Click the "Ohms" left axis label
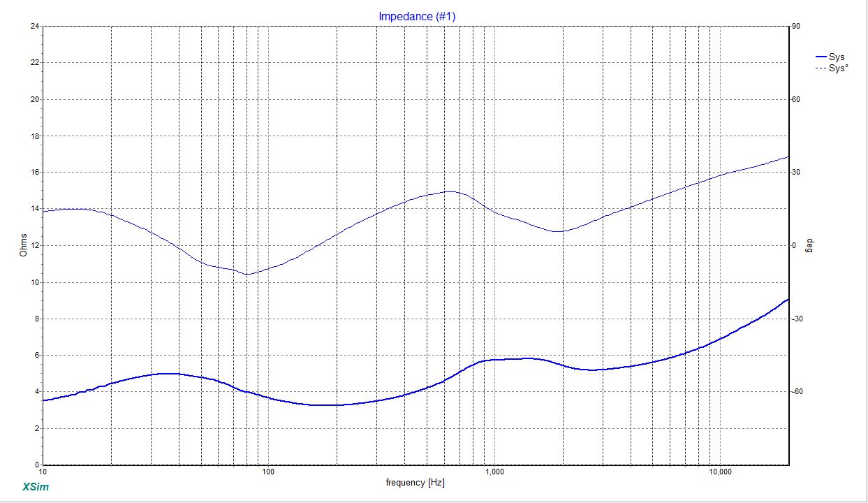Screen dimensions: 868x503 23,245
